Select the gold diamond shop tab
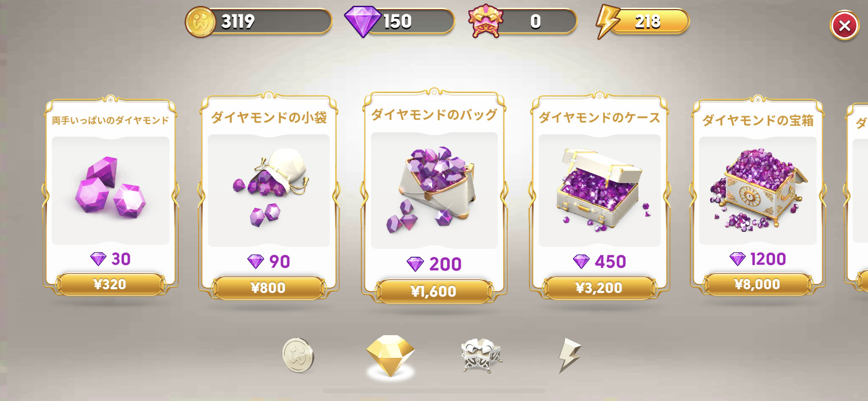Image resolution: width=868 pixels, height=401 pixels. (x=390, y=356)
